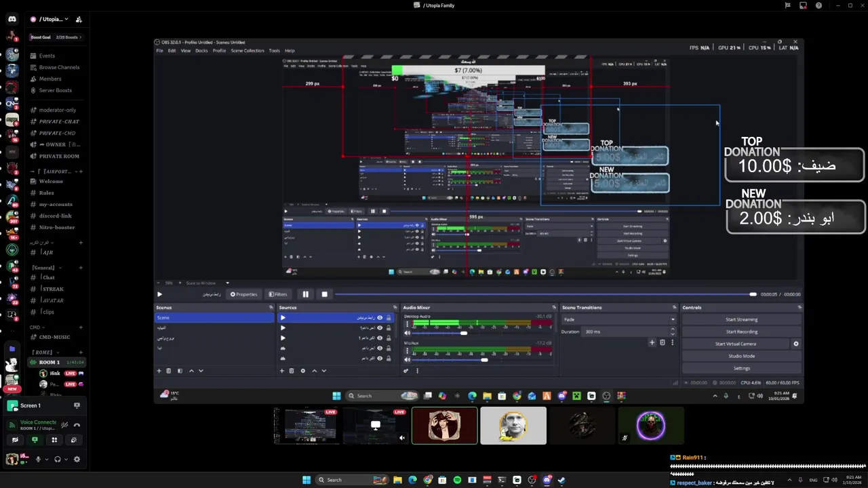The height and width of the screenshot is (488, 868).
Task: Open Help menu in streamed OBS
Action: tap(290, 51)
